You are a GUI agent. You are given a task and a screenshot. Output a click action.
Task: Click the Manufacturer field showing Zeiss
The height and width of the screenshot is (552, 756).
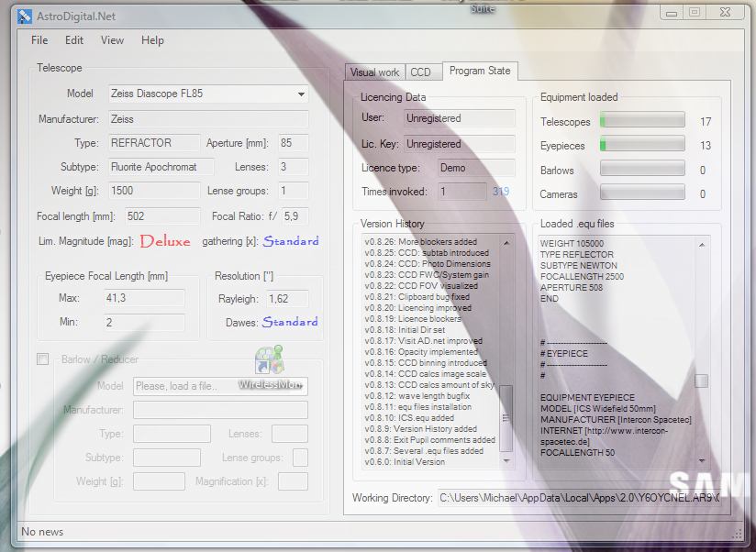208,119
